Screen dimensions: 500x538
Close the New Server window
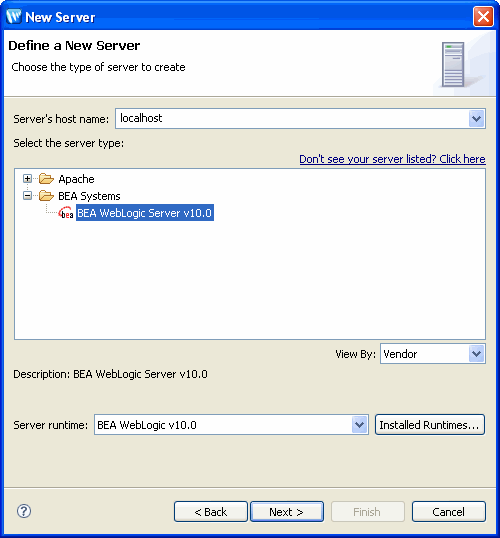click(x=483, y=16)
